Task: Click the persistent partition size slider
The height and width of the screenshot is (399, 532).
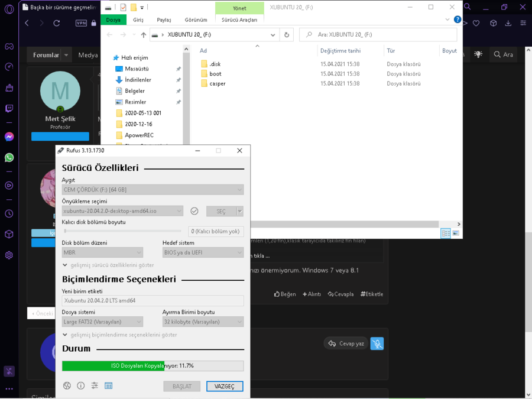Action: tap(122, 231)
